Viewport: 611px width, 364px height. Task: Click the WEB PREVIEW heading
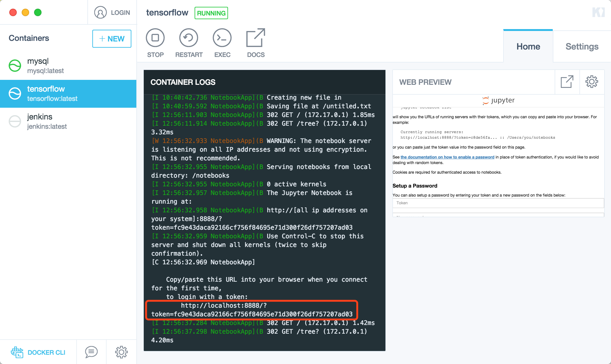click(425, 82)
